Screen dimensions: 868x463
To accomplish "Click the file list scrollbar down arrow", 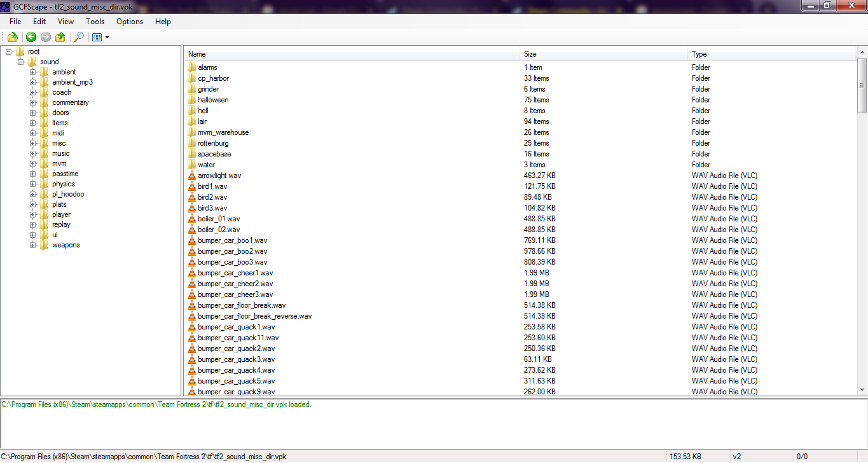I will (862, 390).
